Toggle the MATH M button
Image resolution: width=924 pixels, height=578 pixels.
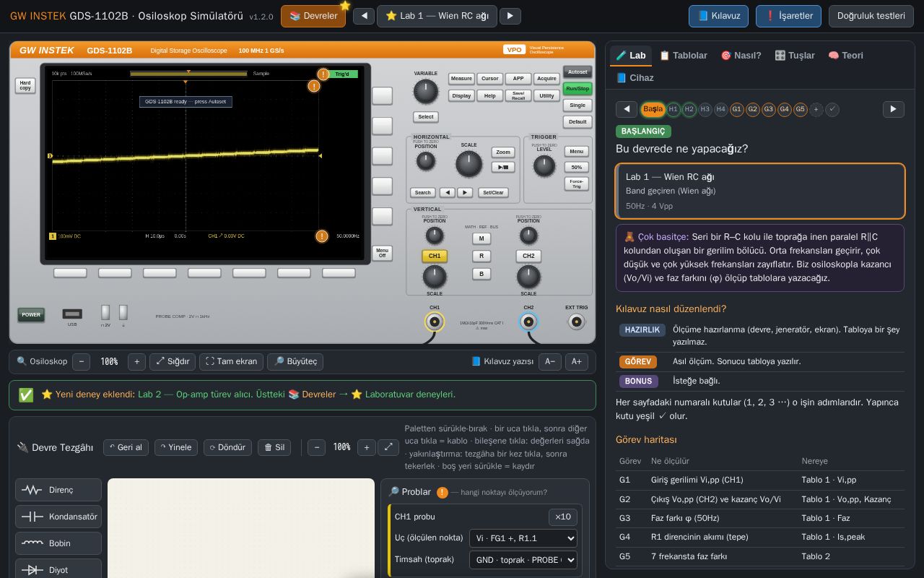click(481, 238)
